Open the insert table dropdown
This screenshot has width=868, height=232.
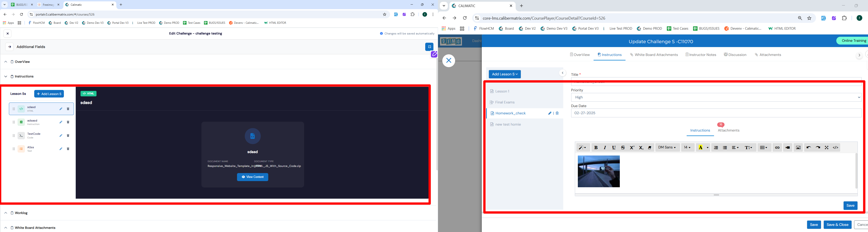point(764,148)
